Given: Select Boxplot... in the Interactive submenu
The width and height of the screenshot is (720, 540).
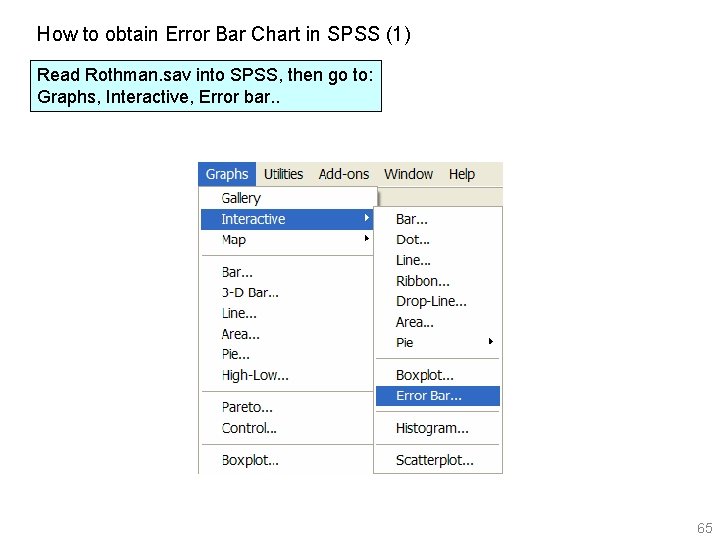Looking at the screenshot, I should [x=438, y=375].
